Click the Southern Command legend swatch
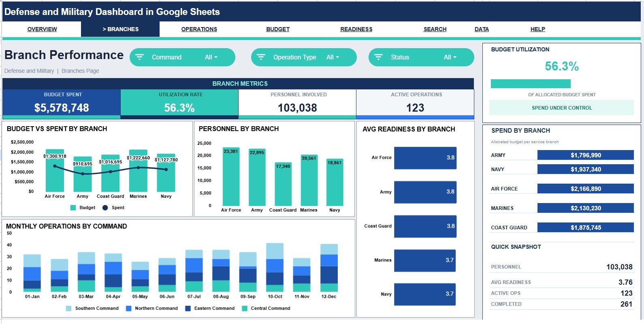 coord(68,308)
